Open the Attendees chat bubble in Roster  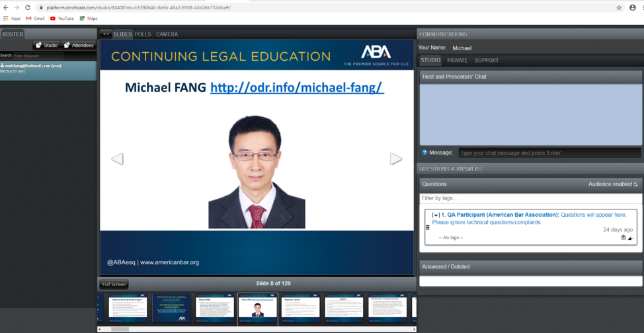pos(79,45)
